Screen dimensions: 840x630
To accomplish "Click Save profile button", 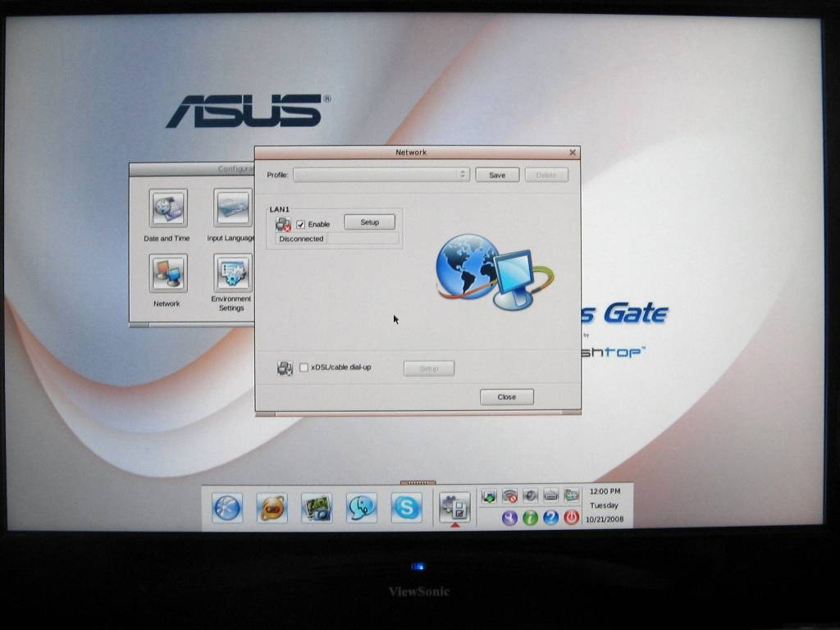I will (x=497, y=176).
